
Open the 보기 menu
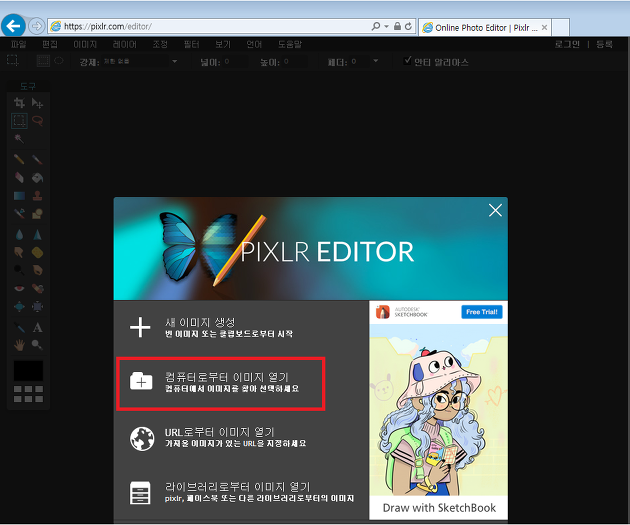click(223, 44)
